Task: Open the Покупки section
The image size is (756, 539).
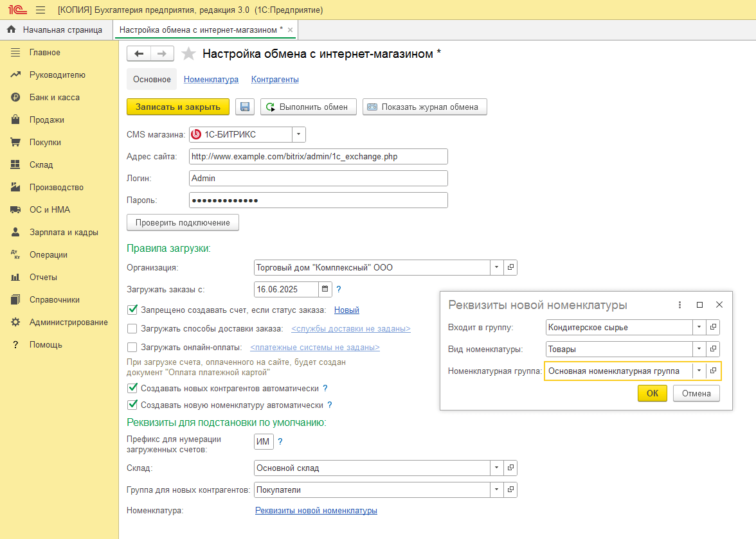Action: [x=59, y=142]
